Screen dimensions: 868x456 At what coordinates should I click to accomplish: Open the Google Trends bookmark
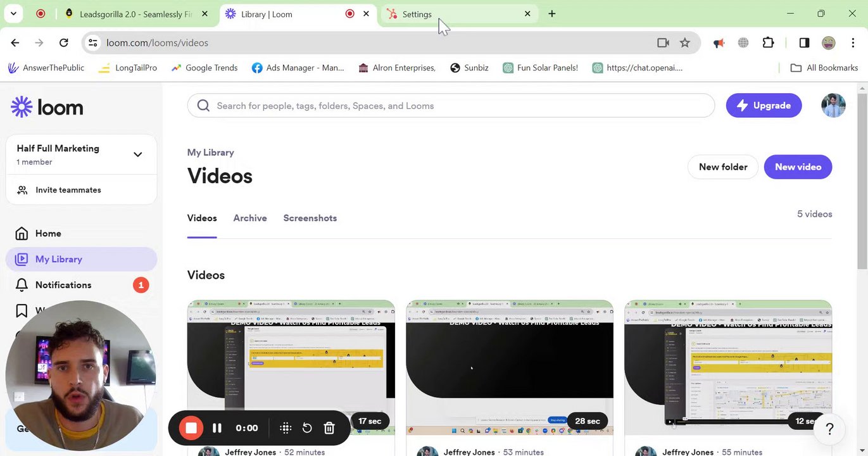[204, 68]
